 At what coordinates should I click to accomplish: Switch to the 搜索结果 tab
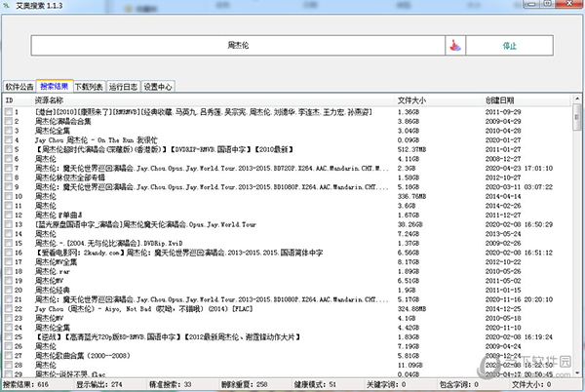point(55,86)
